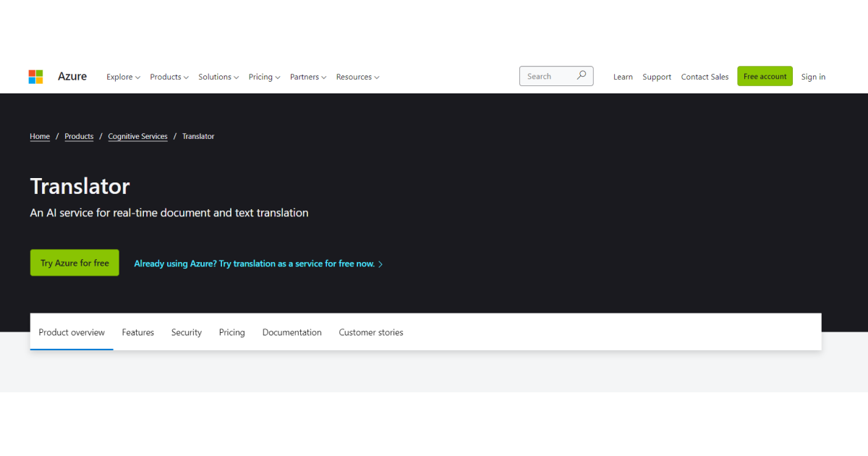Screen dimensions: 868x456
Task: Click the Try Azure for free button
Action: tap(75, 263)
